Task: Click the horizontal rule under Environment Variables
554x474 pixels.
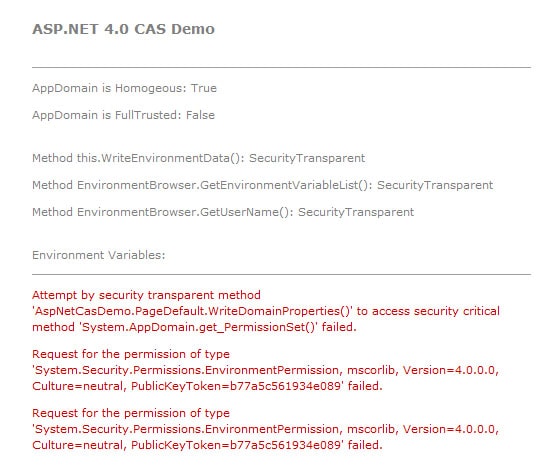Action: (281, 274)
